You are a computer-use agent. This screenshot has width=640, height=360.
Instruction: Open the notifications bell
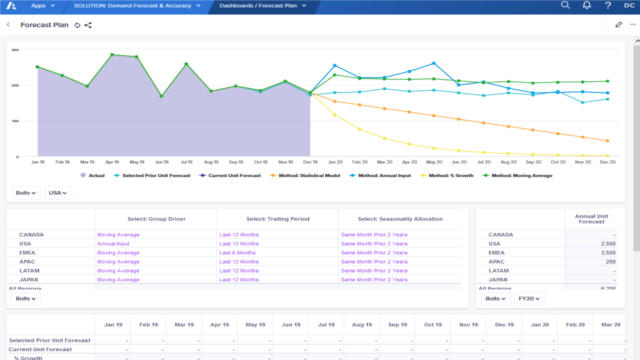tap(587, 5)
